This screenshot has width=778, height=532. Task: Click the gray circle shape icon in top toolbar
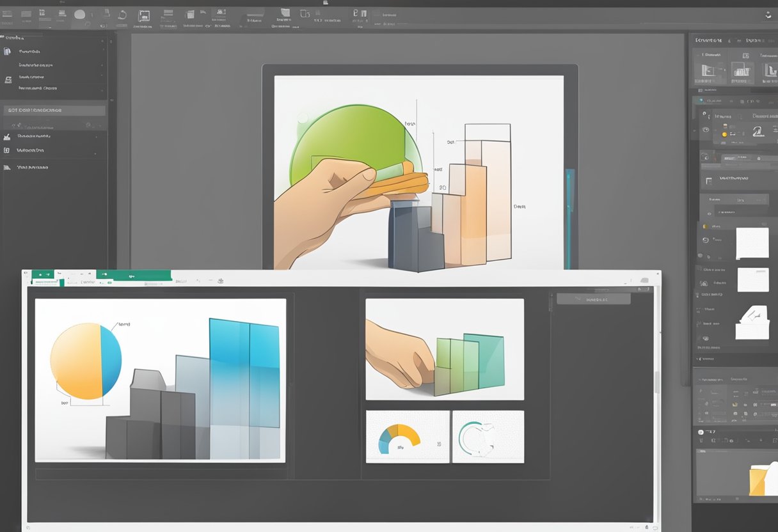point(80,14)
